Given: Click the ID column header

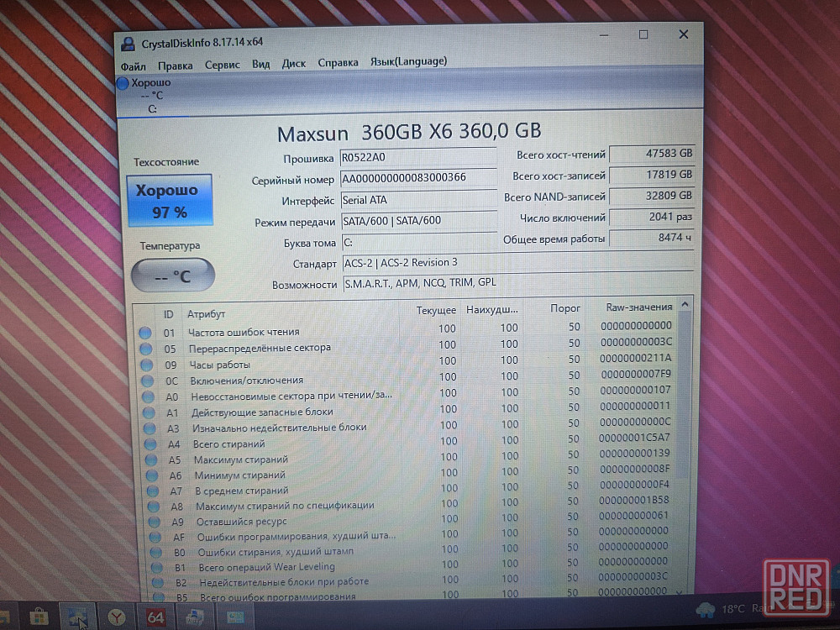Looking at the screenshot, I should point(168,315).
